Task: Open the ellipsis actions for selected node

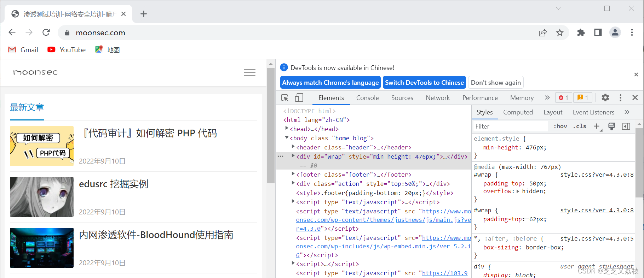Action: pos(281,156)
